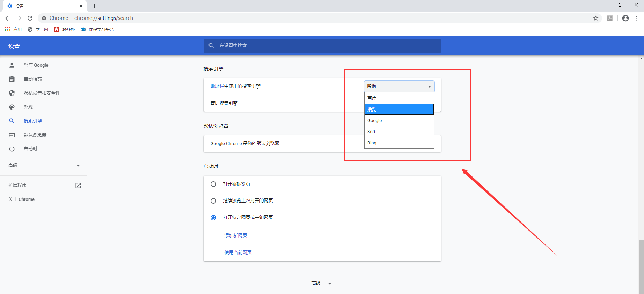Close the 设置 tab
The width and height of the screenshot is (644, 294).
[x=81, y=6]
